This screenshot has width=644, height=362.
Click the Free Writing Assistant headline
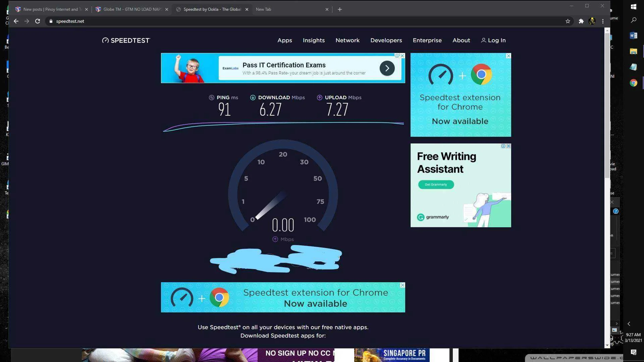point(446,163)
